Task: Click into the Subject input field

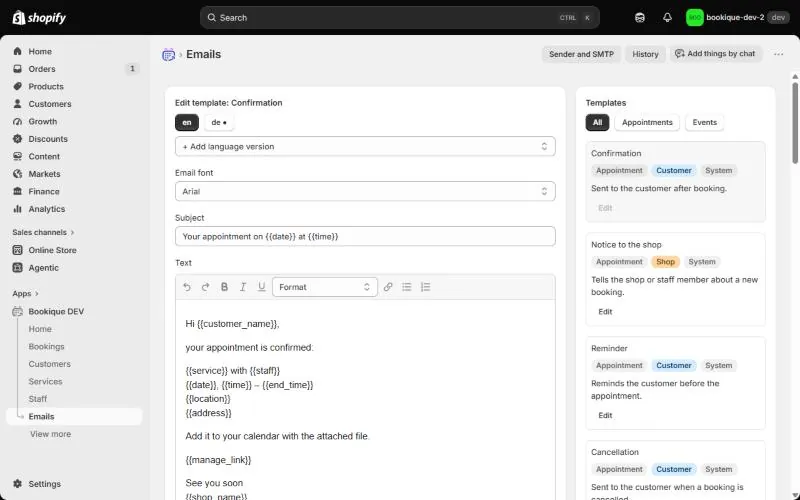Action: point(365,236)
